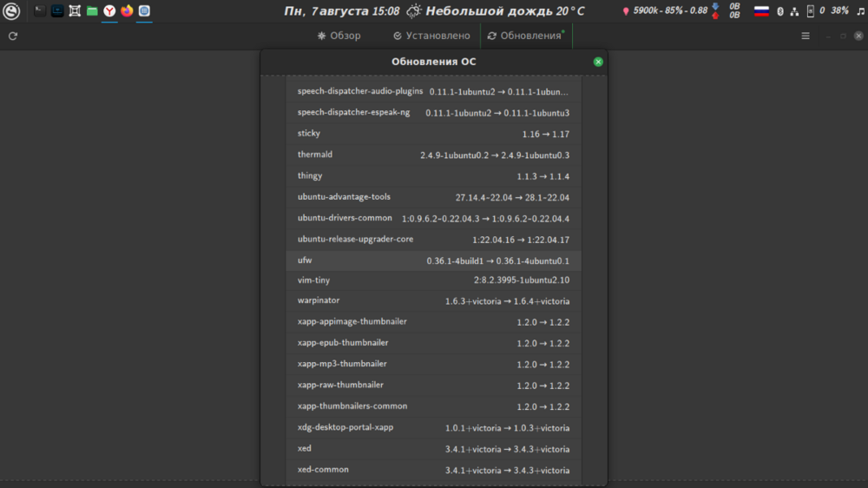Click version 1.16 → 1.17 for sticky
Image resolution: width=868 pixels, height=488 pixels.
(x=546, y=134)
